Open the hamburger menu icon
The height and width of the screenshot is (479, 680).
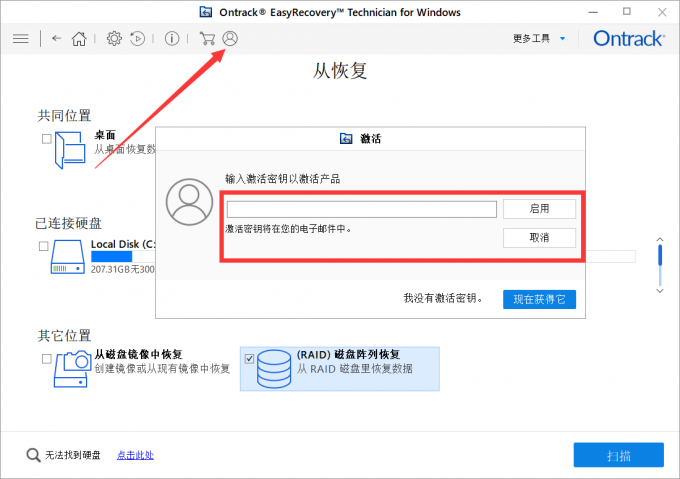coord(20,39)
